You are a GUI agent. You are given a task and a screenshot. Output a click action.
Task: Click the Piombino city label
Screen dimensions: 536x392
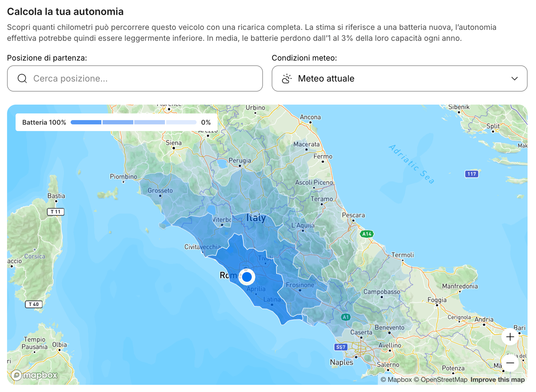point(124,177)
